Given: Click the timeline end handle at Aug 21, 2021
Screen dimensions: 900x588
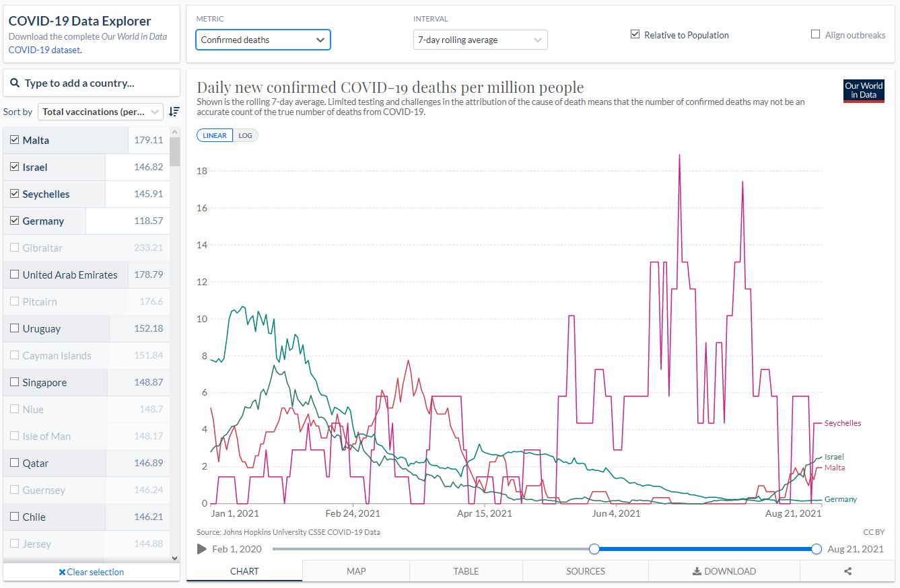Looking at the screenshot, I should point(817,549).
